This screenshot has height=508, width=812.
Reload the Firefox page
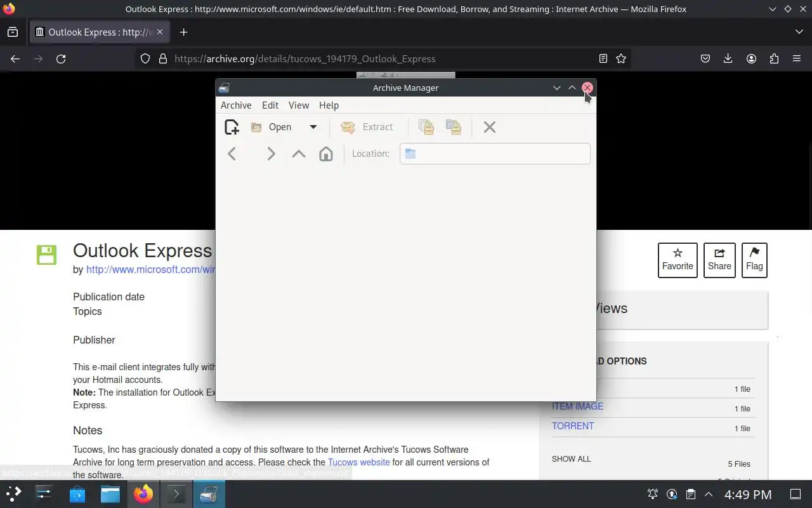61,58
